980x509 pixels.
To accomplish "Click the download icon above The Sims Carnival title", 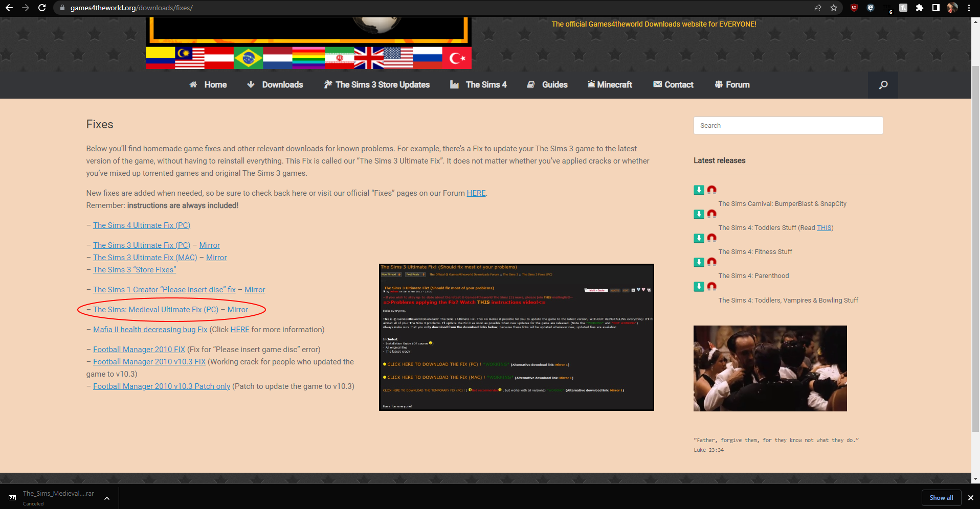I will [699, 190].
